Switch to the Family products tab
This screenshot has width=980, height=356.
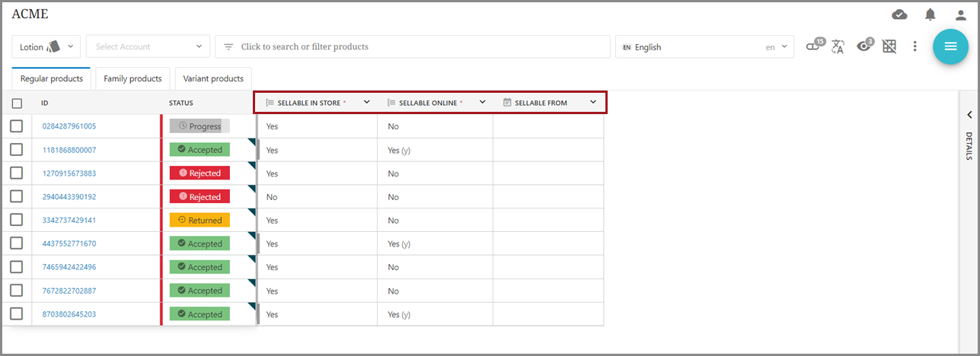coord(132,78)
